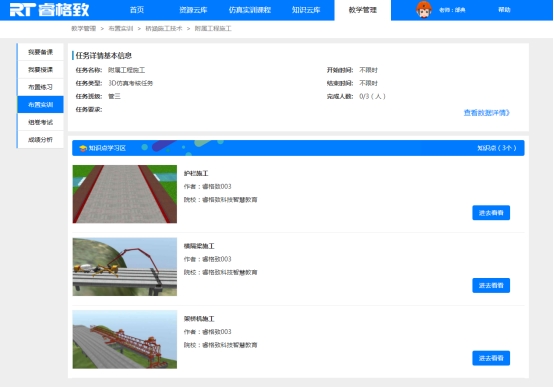This screenshot has height=388, width=554.
Task: Click the RT 睿格致 logo
Action: [49, 10]
